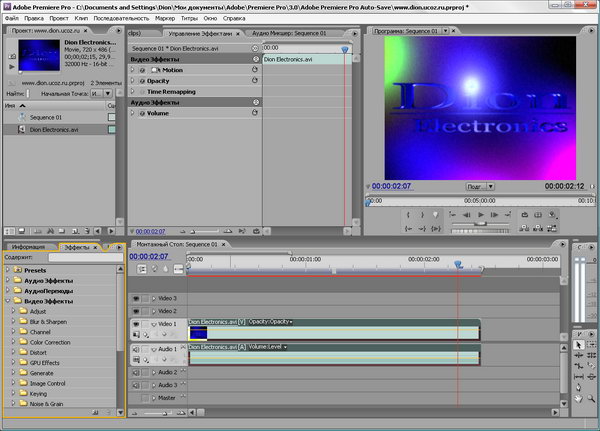Viewport: 600px width, 431px height.
Task: Select the Hand tool in tools panel
Action: click(x=578, y=398)
